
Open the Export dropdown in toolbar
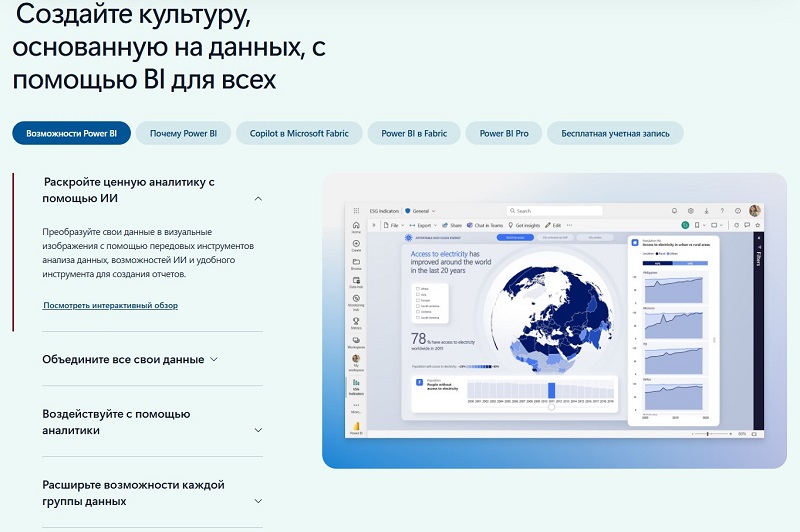(423, 225)
